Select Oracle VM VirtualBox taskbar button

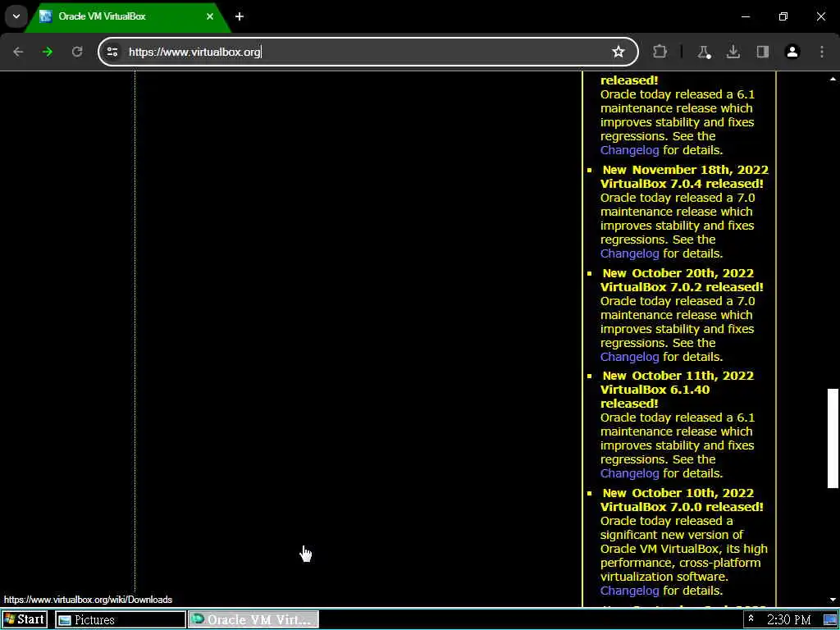coord(253,620)
